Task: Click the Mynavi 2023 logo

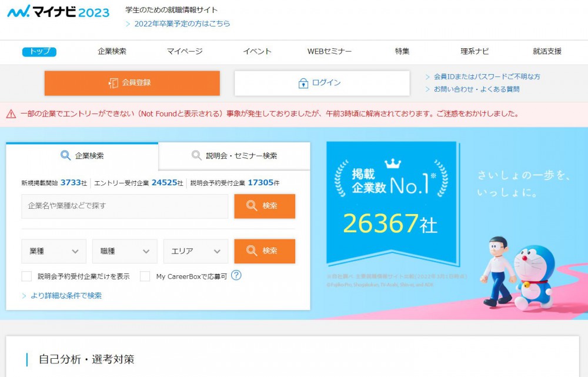Action: point(58,12)
